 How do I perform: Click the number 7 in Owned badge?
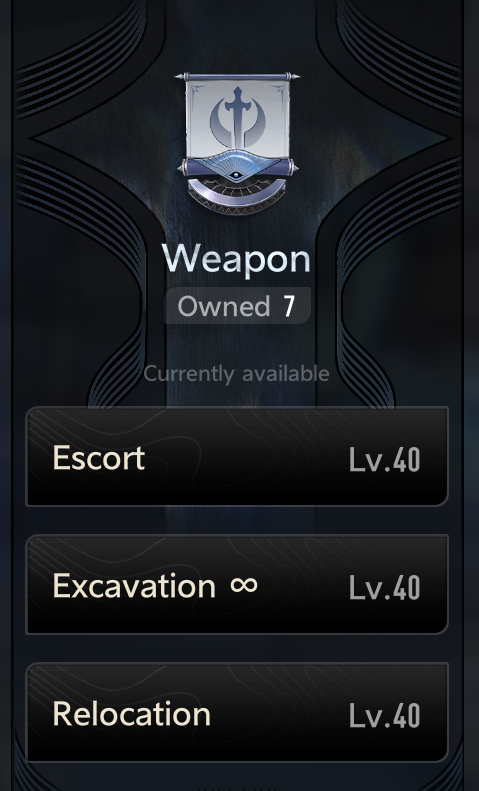[x=289, y=306]
